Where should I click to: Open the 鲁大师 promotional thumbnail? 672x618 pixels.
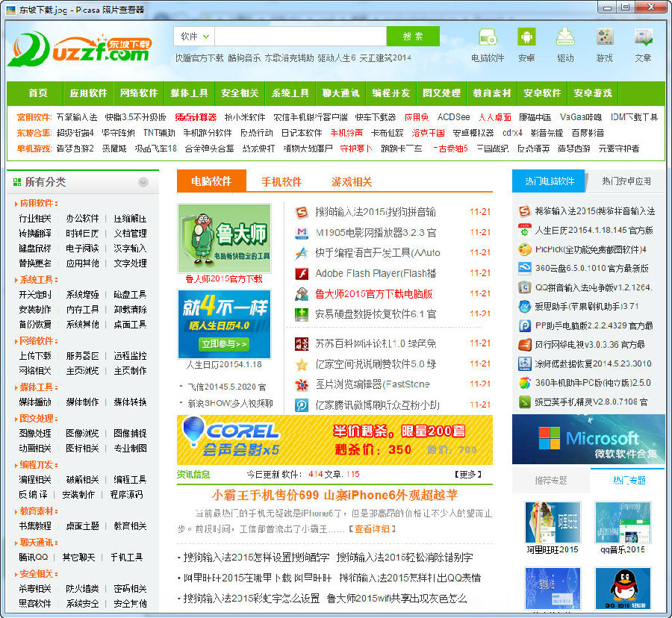pos(225,239)
